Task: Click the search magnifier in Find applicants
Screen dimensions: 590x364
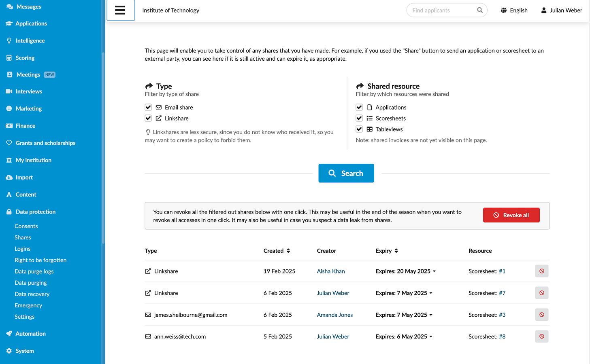Action: pos(480,11)
